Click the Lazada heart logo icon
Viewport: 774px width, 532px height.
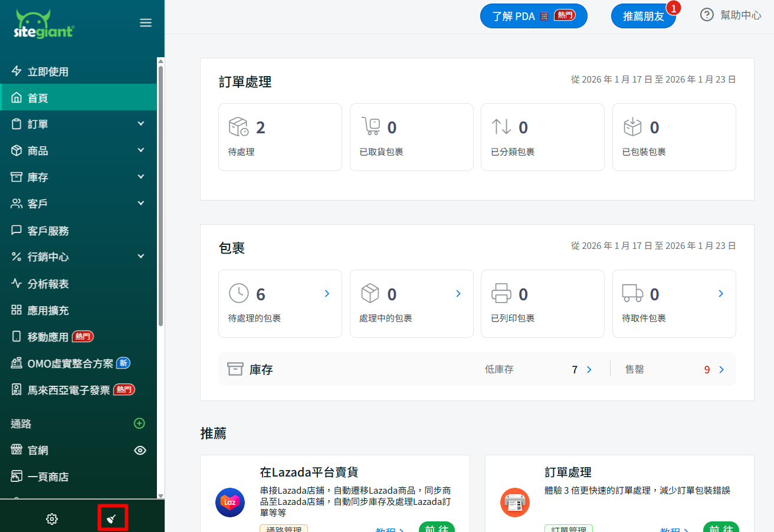pyautogui.click(x=230, y=503)
